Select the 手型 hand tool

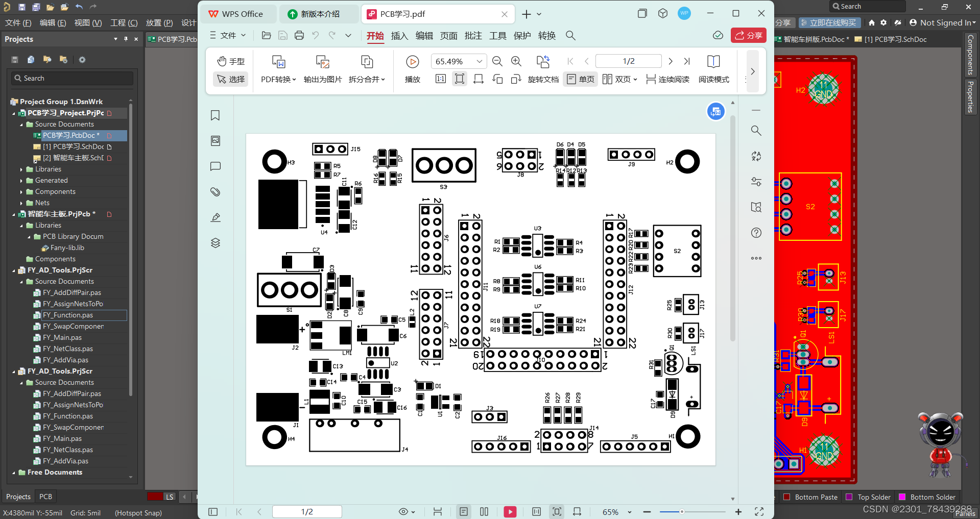[x=230, y=61]
